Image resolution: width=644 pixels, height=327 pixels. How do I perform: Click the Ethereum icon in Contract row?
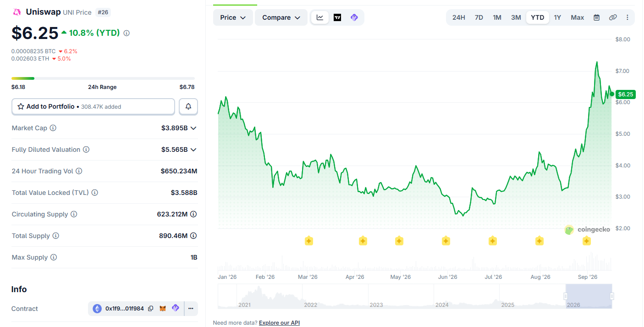pyautogui.click(x=97, y=309)
